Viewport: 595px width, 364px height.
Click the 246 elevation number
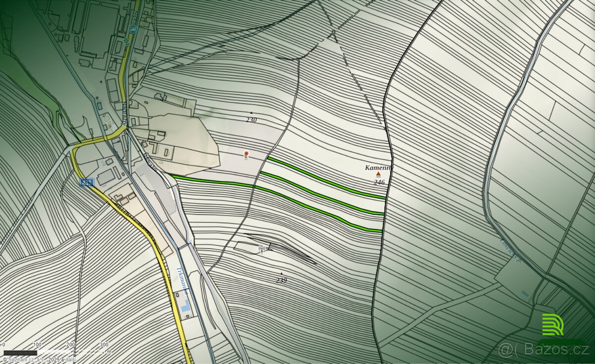(x=379, y=182)
